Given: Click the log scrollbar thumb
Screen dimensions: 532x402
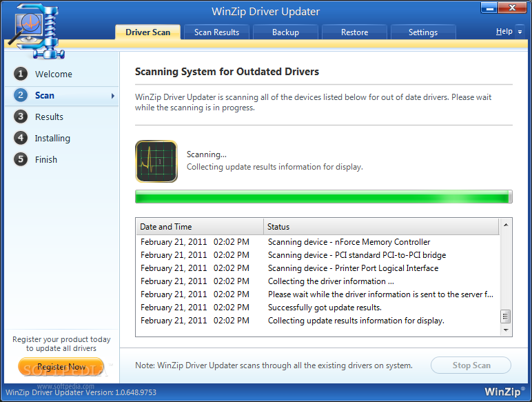Looking at the screenshot, I should pos(506,316).
